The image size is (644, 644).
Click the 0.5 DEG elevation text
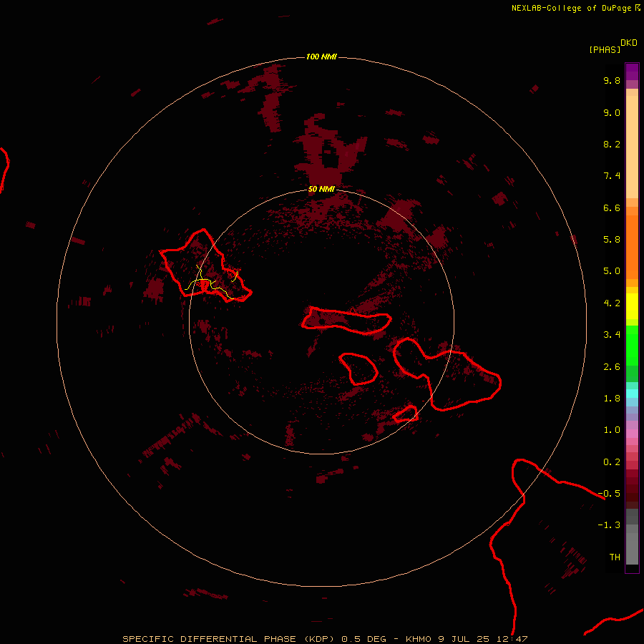click(x=364, y=639)
